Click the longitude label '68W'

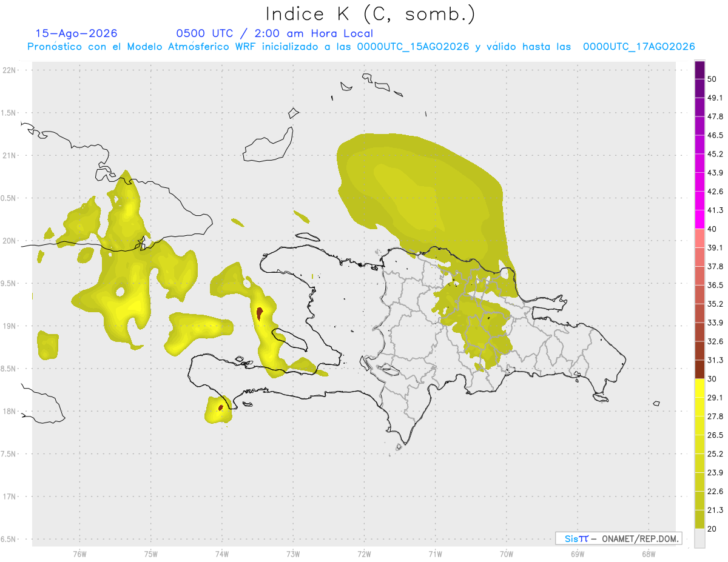648,554
